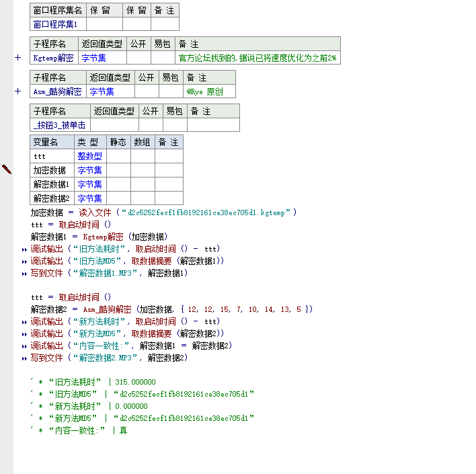Click the @Rye 原创 remark cell
Viewport: 476px width, 474px height.
[209, 91]
